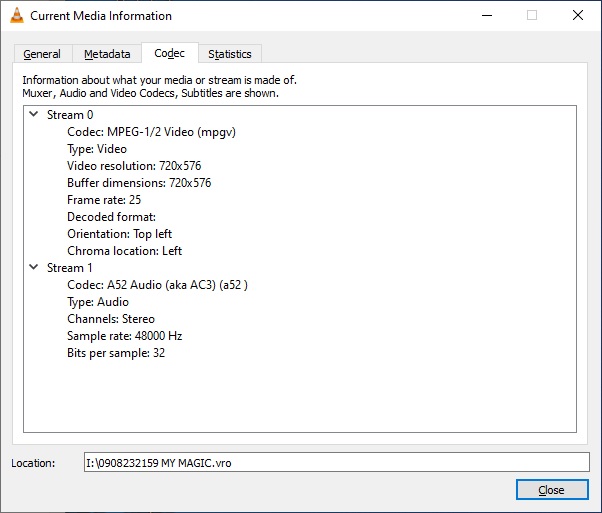The width and height of the screenshot is (602, 513).
Task: Click the Orientation Top left row
Action: click(119, 234)
